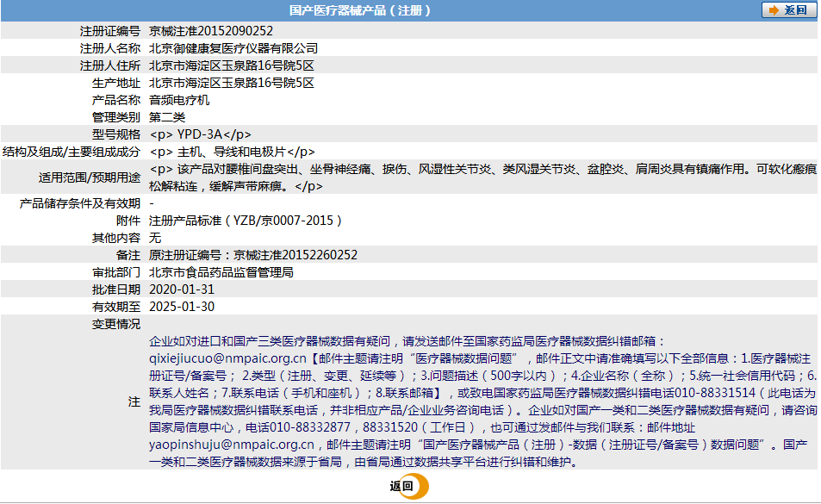Click the label 附件
This screenshot has height=504, width=821.
[128, 221]
